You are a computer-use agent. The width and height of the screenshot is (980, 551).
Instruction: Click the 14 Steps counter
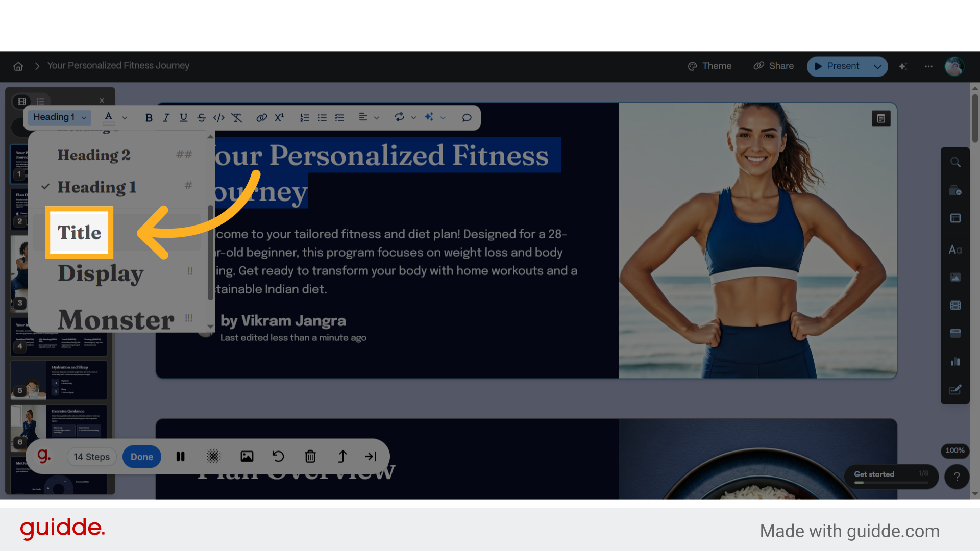tap(92, 457)
